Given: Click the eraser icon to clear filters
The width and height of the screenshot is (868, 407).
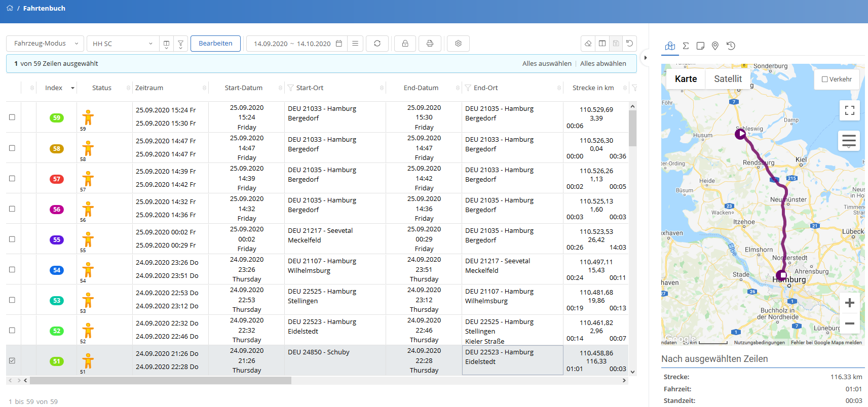Looking at the screenshot, I should click(x=588, y=44).
